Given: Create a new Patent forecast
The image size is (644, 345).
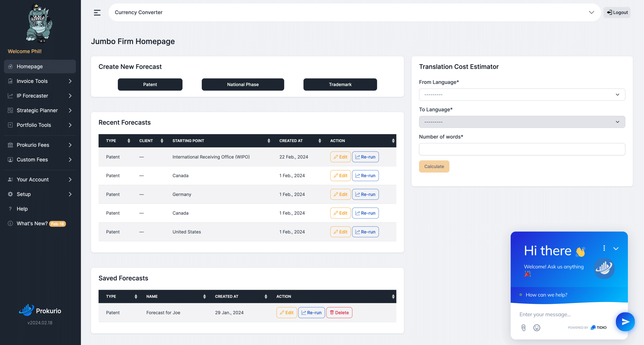Looking at the screenshot, I should coord(150,84).
